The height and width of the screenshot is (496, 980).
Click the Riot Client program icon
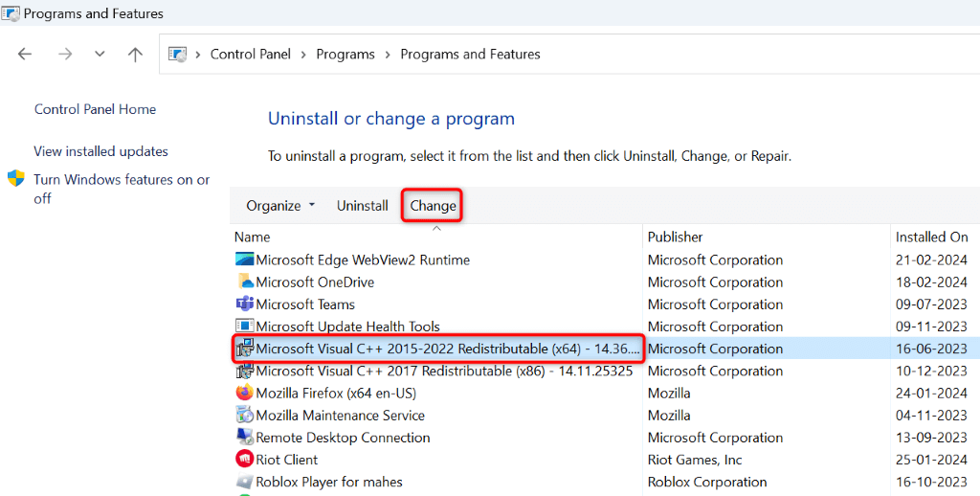[x=244, y=460]
